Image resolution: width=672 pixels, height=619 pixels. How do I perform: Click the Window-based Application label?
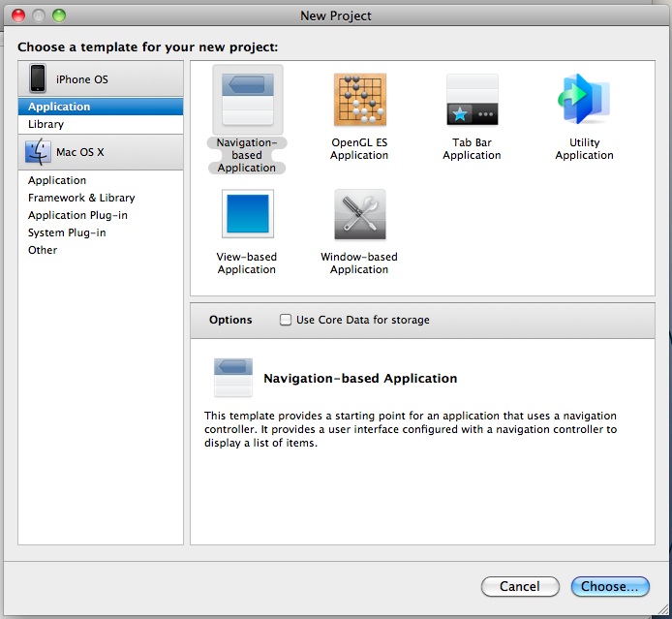359,263
